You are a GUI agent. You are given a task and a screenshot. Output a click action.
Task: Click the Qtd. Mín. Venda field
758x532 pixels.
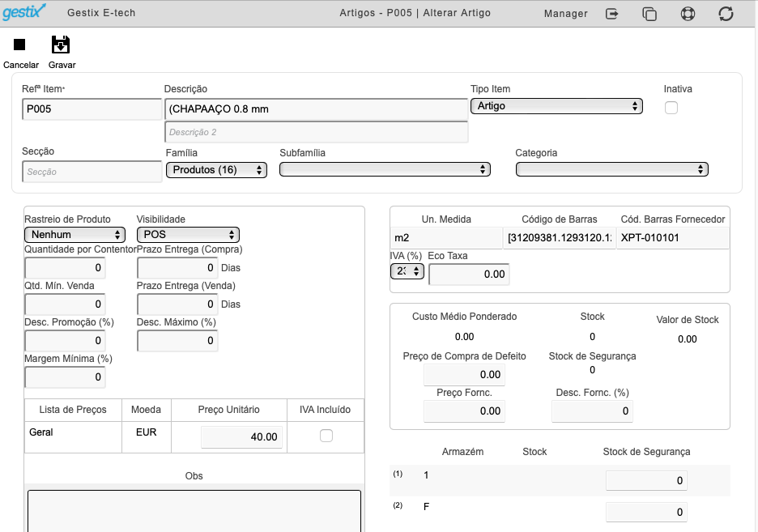(65, 304)
